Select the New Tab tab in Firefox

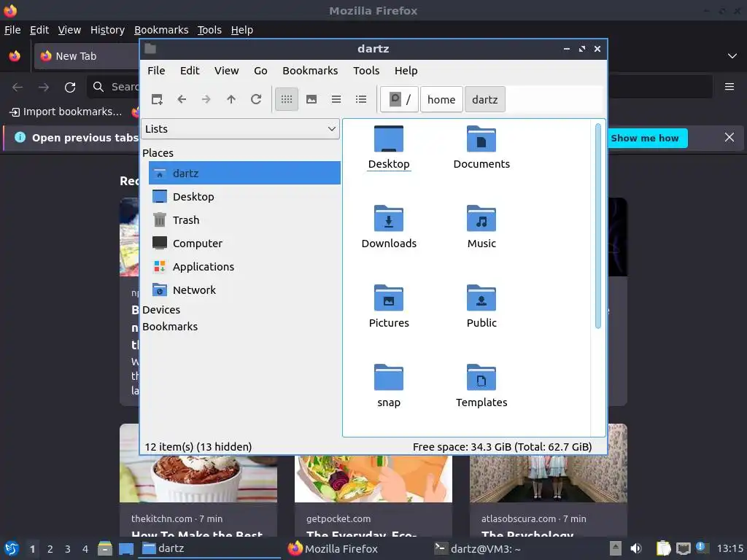[x=86, y=56]
